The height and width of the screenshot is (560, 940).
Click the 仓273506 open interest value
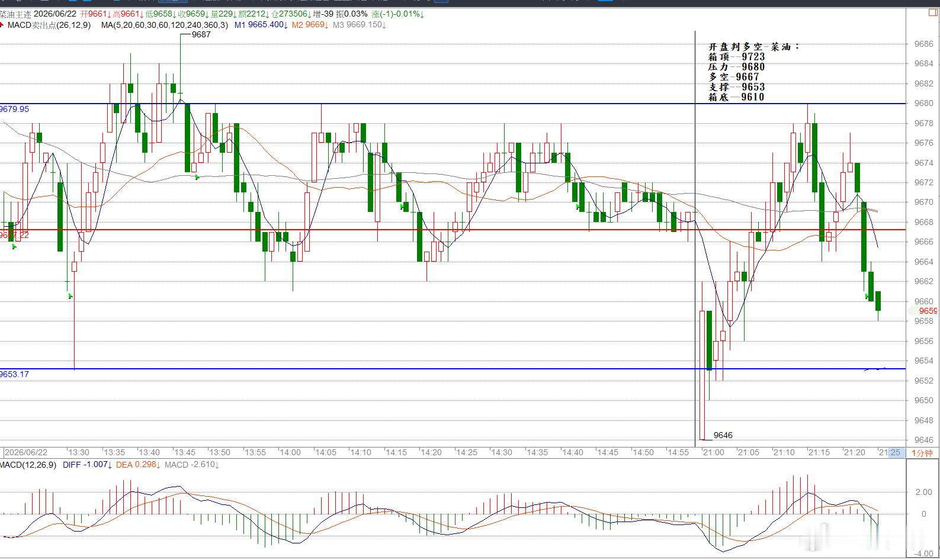292,14
